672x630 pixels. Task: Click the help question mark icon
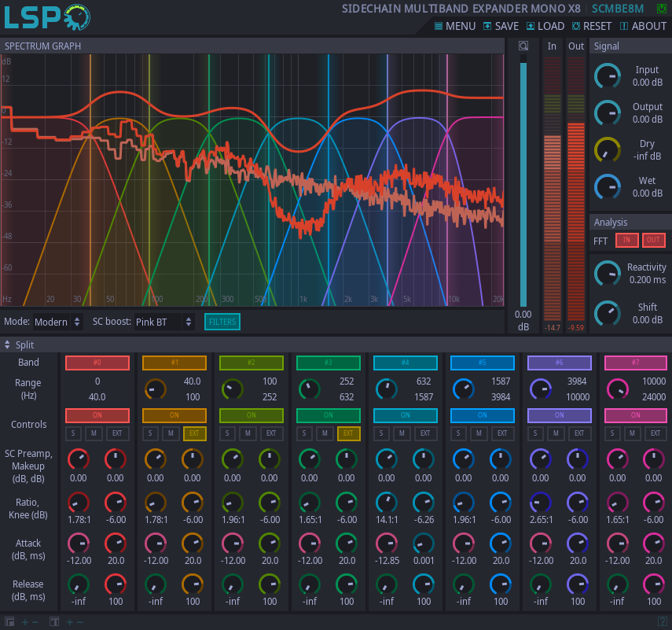pos(662,621)
